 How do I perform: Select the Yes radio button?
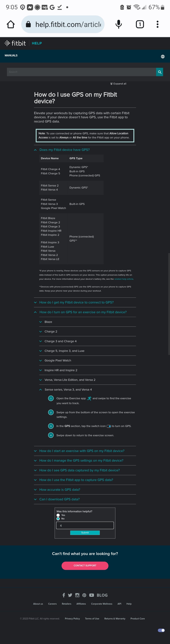(x=58, y=515)
